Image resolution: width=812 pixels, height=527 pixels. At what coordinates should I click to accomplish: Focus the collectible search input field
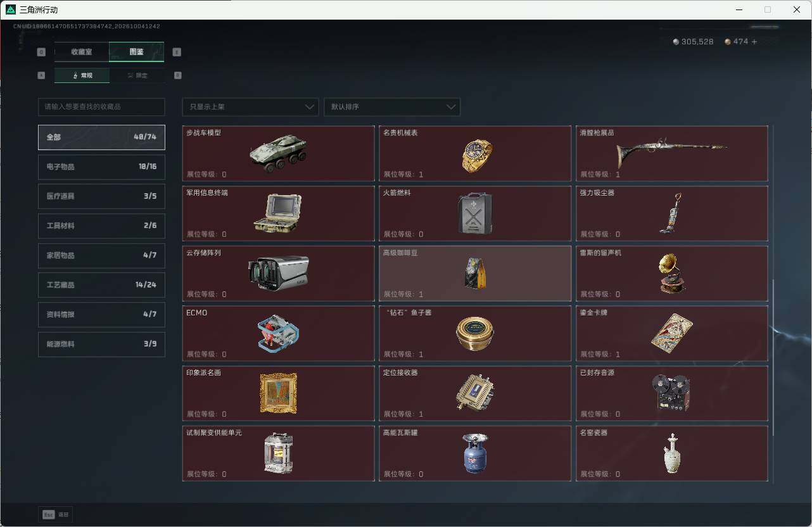click(x=101, y=106)
